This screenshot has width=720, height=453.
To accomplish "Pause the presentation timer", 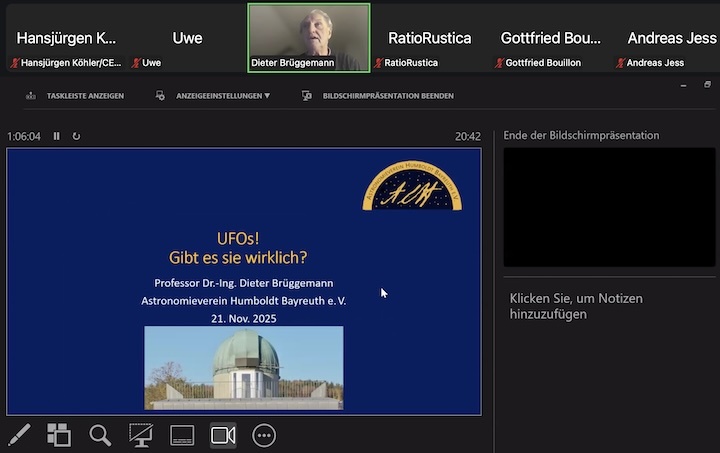I will [56, 136].
